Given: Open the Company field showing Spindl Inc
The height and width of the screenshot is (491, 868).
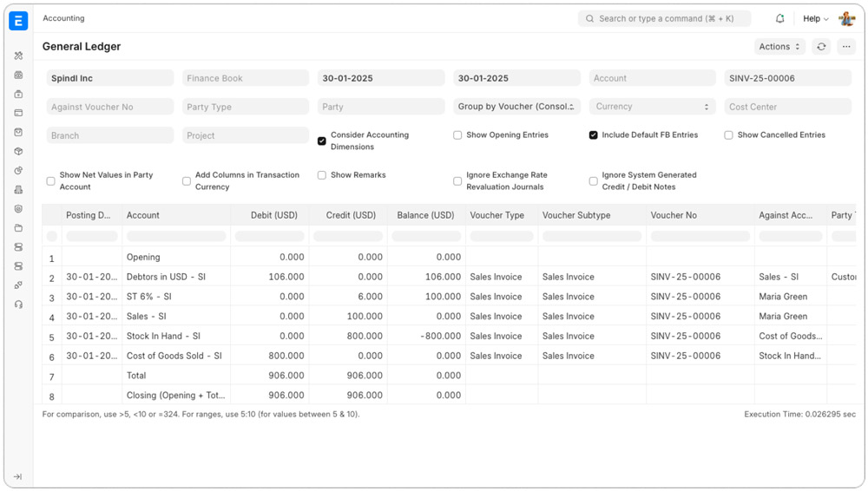Looking at the screenshot, I should [x=109, y=78].
